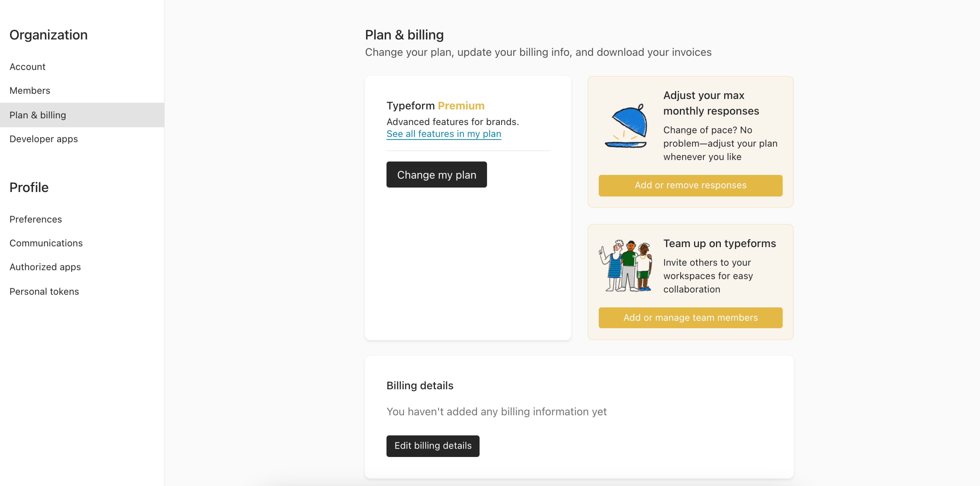Go to Communications settings
The width and height of the screenshot is (980, 486).
(x=46, y=243)
